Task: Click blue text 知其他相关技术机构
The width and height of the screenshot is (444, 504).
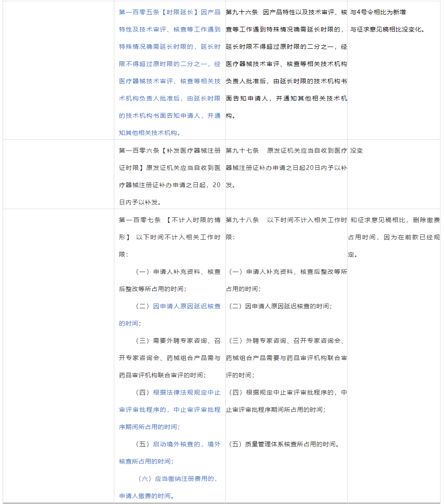Action: pyautogui.click(x=150, y=133)
